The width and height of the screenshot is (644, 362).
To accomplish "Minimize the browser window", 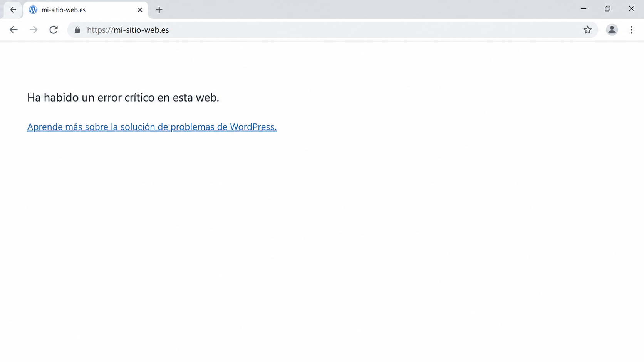I will (x=584, y=8).
